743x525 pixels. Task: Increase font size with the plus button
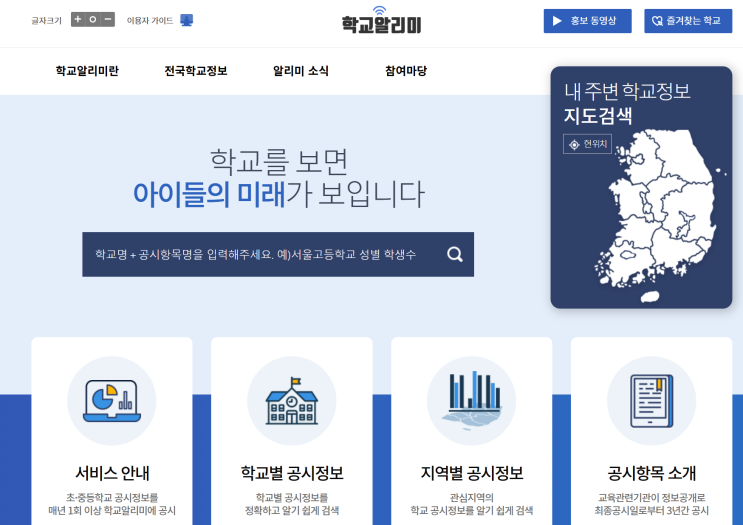click(x=78, y=19)
